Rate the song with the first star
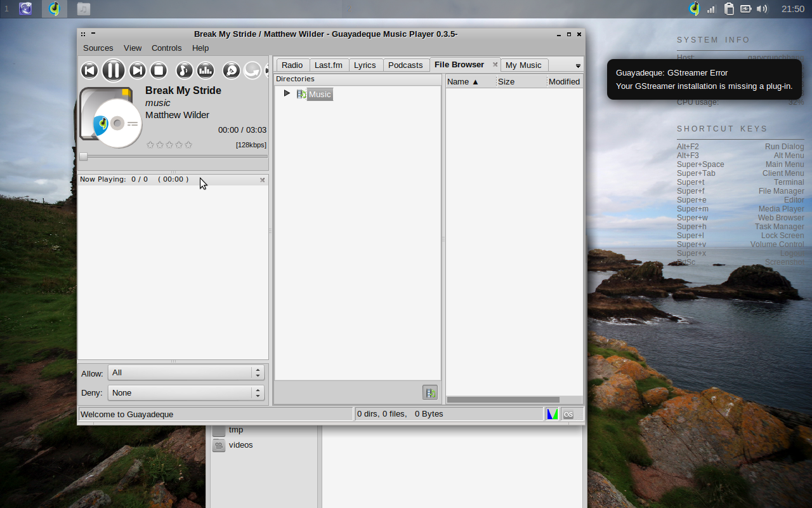 [x=150, y=145]
